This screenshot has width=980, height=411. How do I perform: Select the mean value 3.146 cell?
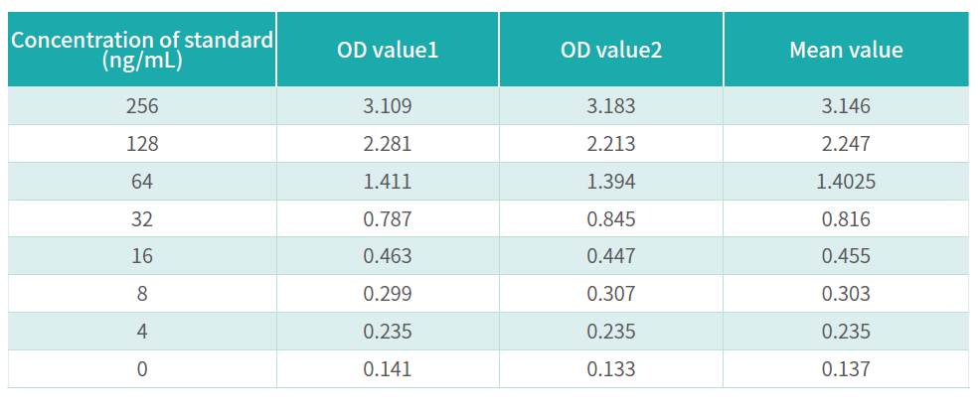point(846,106)
